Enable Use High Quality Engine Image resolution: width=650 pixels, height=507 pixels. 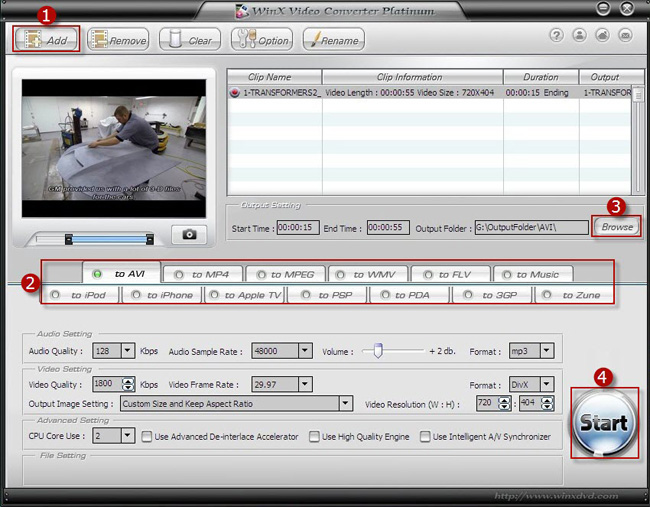314,437
